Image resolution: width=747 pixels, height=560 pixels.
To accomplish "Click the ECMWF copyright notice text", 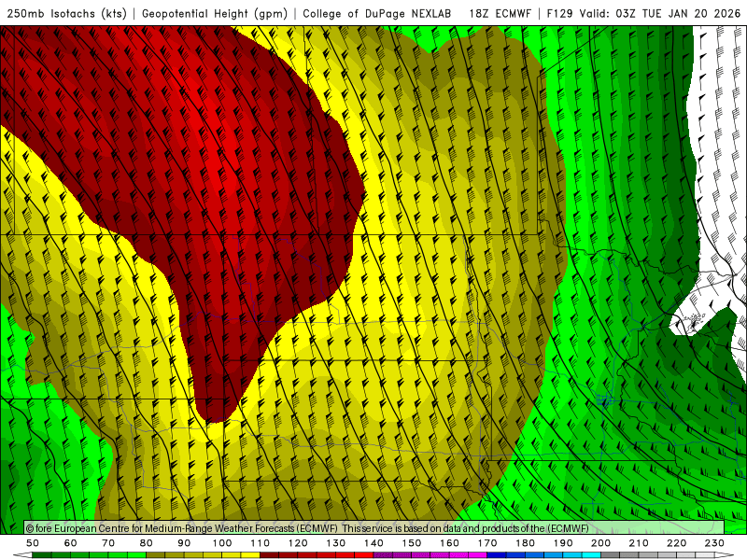I will point(307,528).
